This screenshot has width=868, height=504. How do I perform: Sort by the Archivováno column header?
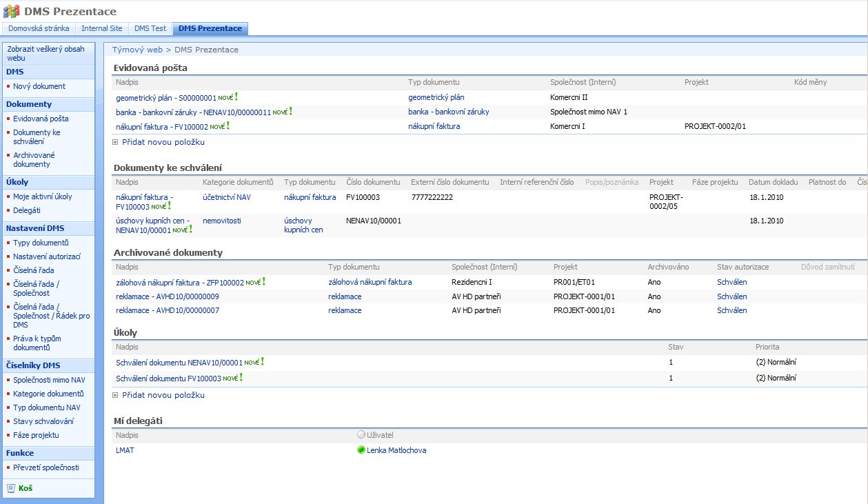(x=668, y=267)
